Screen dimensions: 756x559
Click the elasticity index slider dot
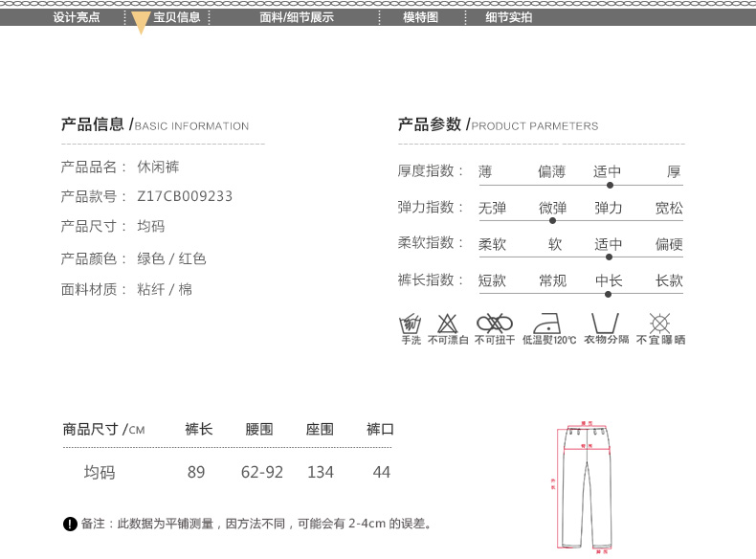[553, 220]
